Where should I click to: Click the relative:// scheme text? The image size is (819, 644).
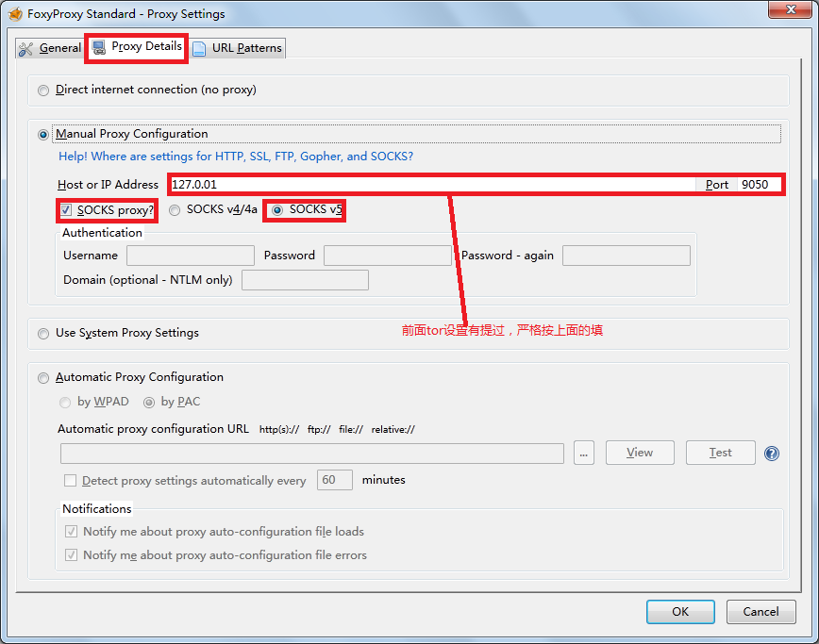pyautogui.click(x=393, y=430)
